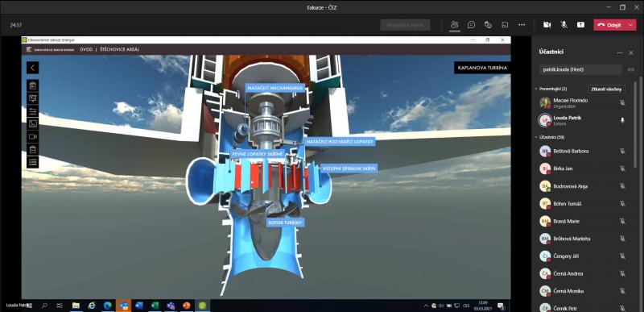
Task: Expand the dropdown arrow next to Odejít
Action: point(631,25)
